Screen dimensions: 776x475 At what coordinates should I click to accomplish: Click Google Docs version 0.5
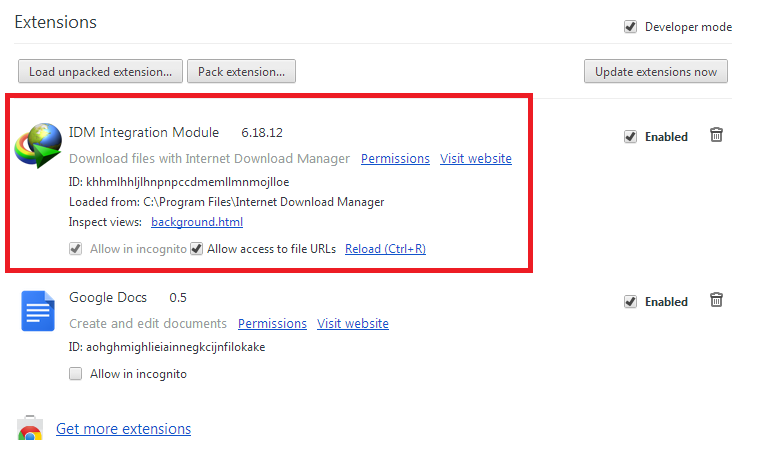[178, 298]
